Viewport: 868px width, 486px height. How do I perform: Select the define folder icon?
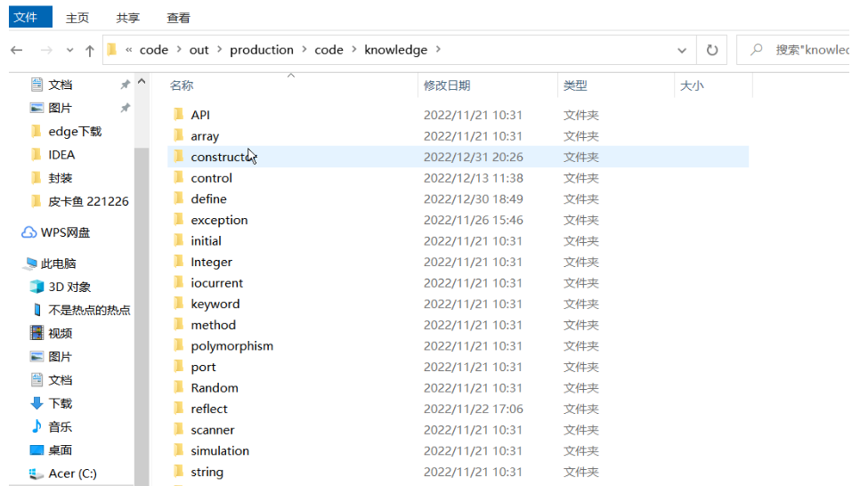pos(178,198)
